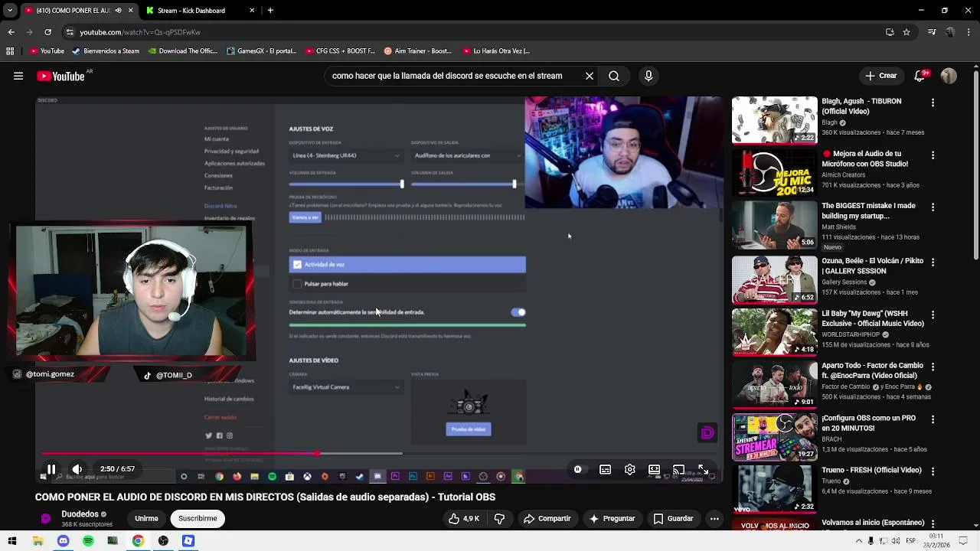Screen dimensions: 980x551
Task: Open the Lo Harás Otra Vez bookmark
Action: coord(496,51)
